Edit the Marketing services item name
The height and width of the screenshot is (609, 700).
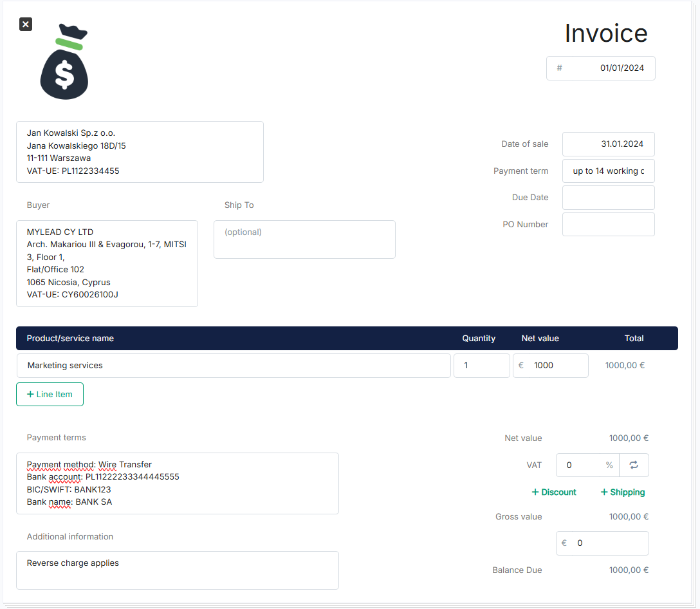pos(234,366)
